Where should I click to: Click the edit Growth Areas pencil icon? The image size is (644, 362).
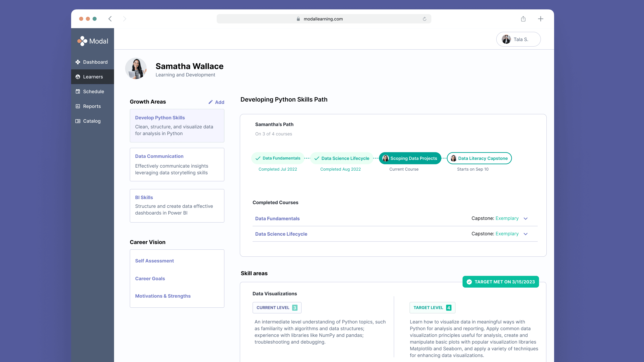210,102
